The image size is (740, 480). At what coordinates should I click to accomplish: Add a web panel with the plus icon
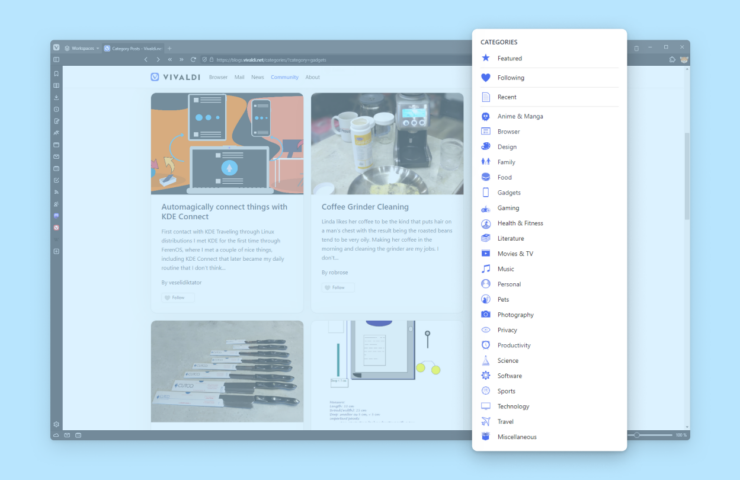[x=56, y=252]
